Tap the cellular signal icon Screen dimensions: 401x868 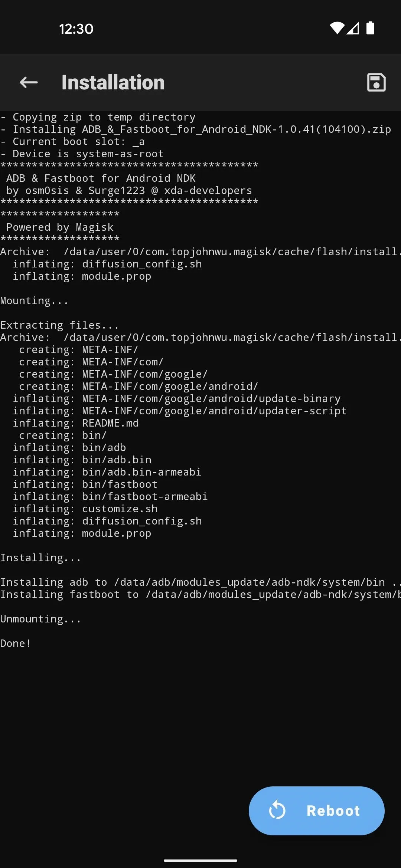point(353,28)
